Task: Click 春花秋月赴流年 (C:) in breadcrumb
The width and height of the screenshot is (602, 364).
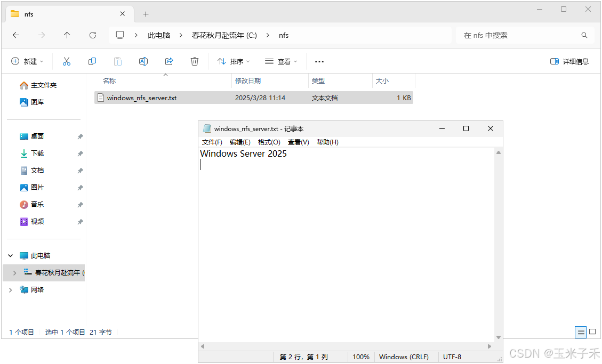Action: pos(224,35)
